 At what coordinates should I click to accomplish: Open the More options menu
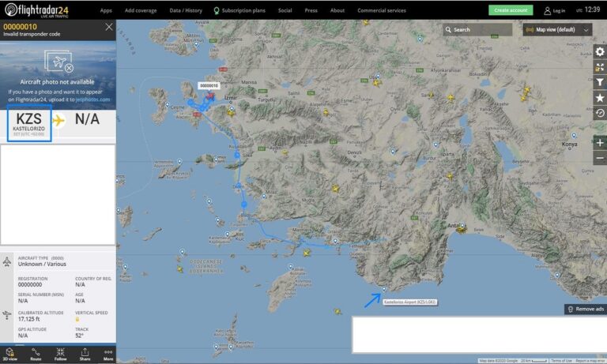(x=108, y=354)
